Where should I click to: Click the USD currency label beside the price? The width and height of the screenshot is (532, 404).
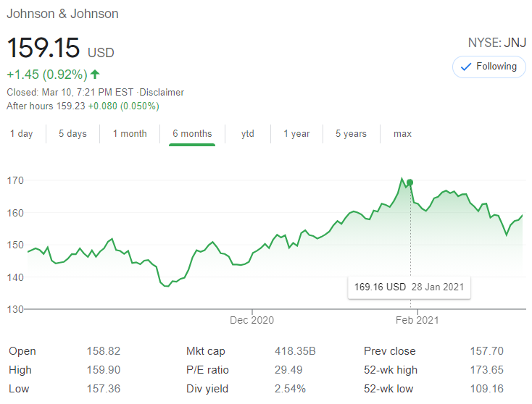[101, 53]
